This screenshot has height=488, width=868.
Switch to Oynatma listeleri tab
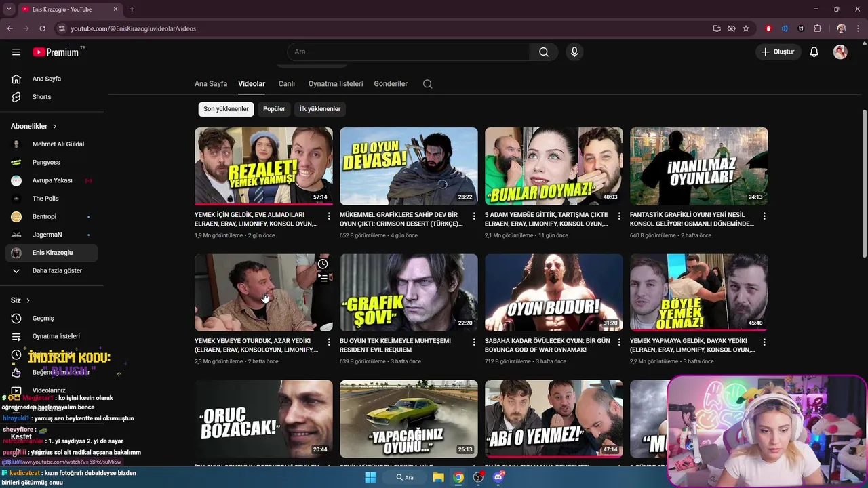[336, 84]
